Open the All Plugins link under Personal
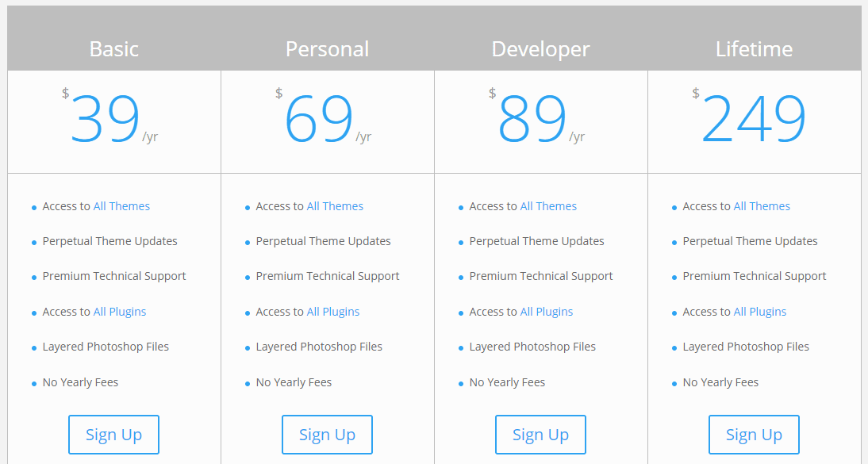 coord(333,311)
